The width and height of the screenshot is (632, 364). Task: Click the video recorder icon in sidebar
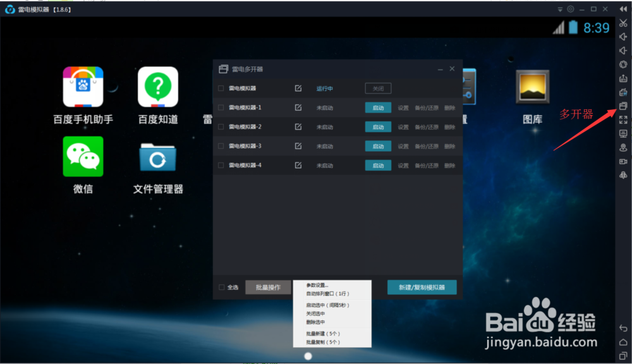623,161
